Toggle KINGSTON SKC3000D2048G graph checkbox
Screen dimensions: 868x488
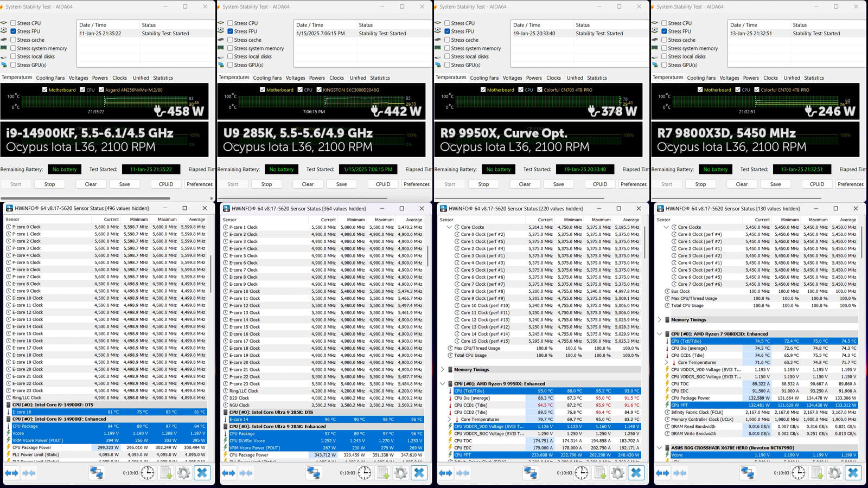[319, 90]
